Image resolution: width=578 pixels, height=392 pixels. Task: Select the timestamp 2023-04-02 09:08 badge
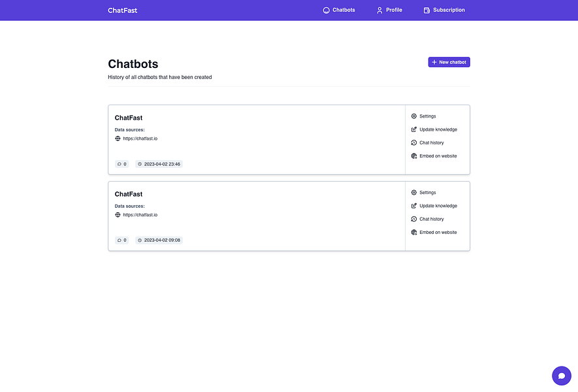pos(159,240)
